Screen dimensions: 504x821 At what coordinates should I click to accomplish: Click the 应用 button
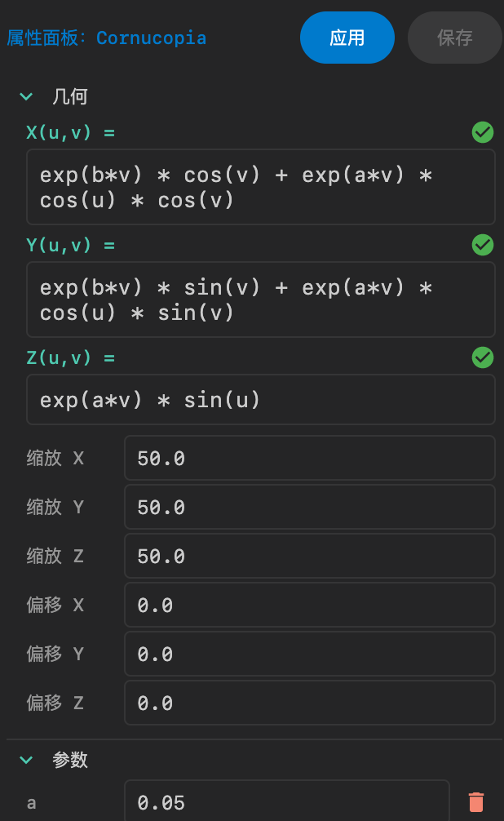pos(347,37)
